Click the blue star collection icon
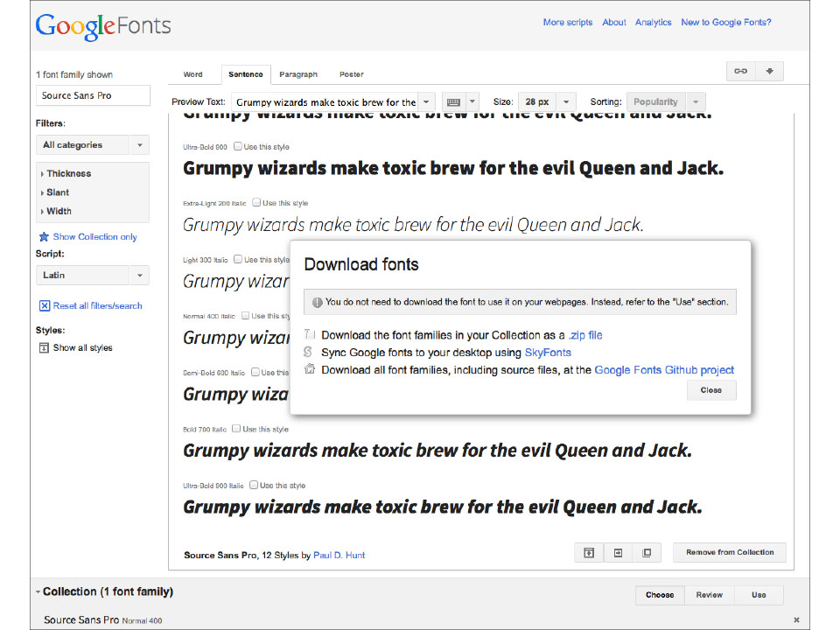The height and width of the screenshot is (630, 840). (x=44, y=237)
